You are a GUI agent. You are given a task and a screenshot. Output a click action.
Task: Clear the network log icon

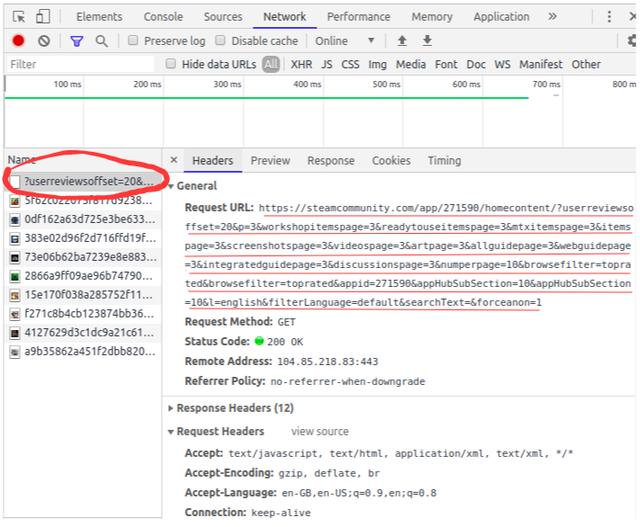(x=44, y=41)
